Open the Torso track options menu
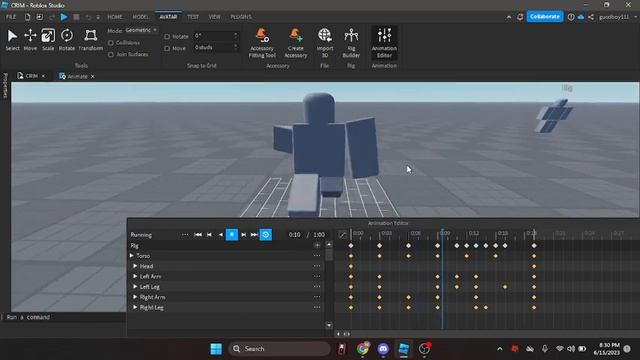640x360 pixels. [317, 256]
